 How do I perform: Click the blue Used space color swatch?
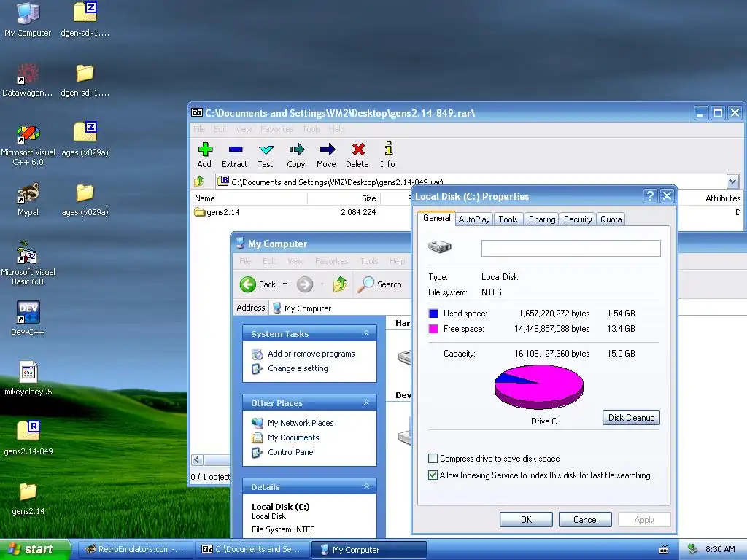coord(433,314)
